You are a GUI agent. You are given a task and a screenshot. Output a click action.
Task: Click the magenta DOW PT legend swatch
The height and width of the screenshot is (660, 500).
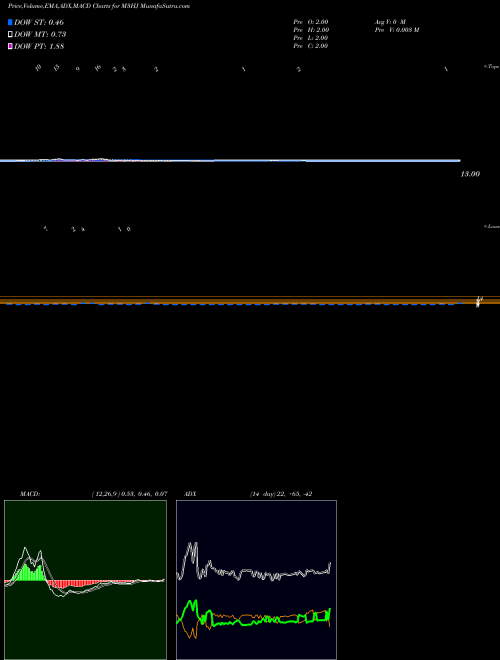tap(10, 47)
